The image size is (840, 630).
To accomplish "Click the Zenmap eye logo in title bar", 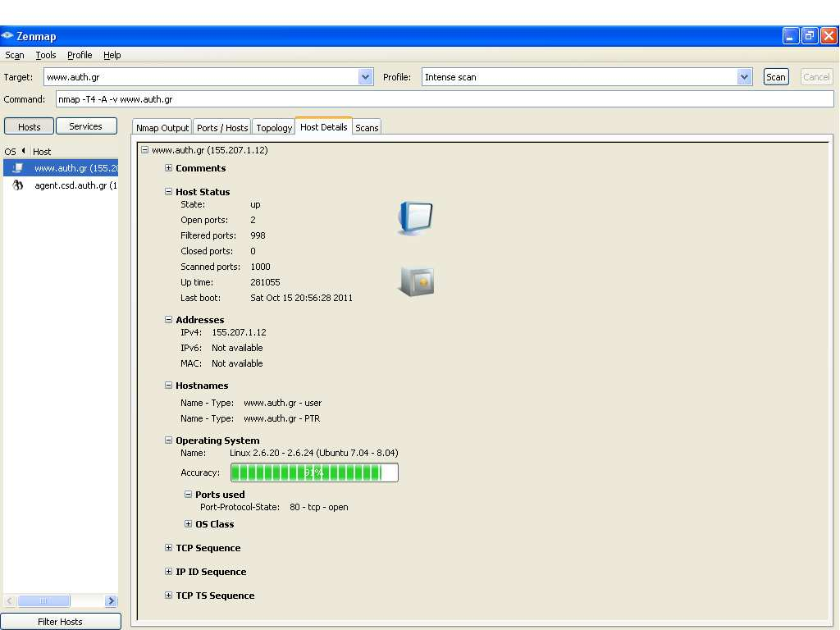I will click(x=7, y=36).
